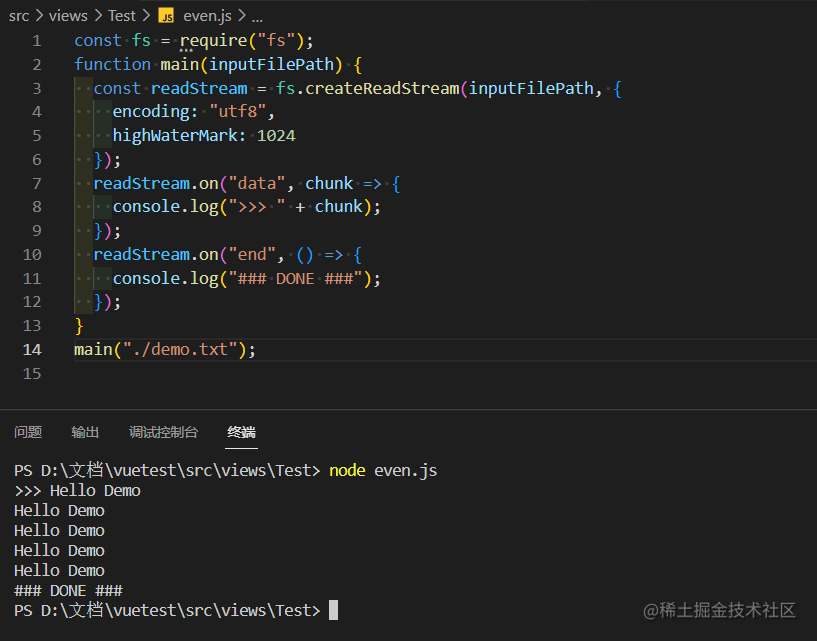Click line number 15 in gutter
Screen dimensions: 817x641
[x=32, y=374]
